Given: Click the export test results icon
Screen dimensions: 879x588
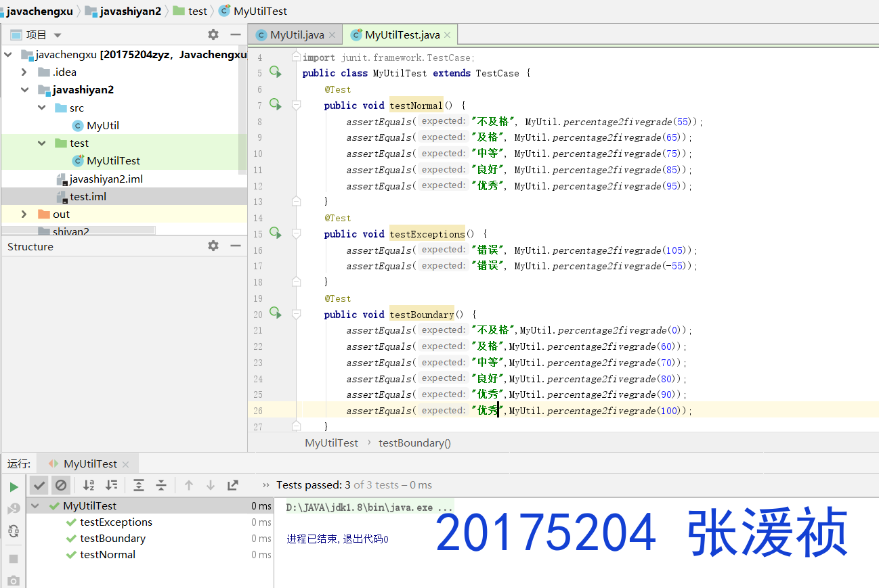Looking at the screenshot, I should coord(233,485).
